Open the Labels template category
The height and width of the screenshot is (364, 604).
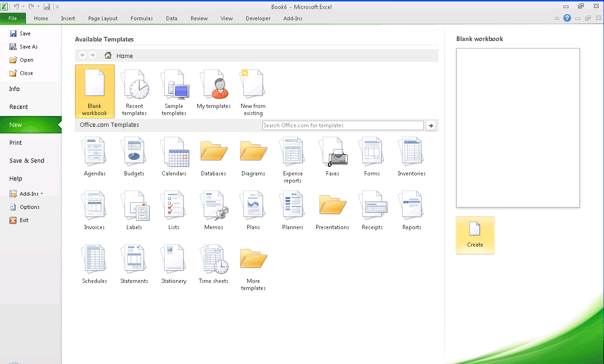(134, 210)
